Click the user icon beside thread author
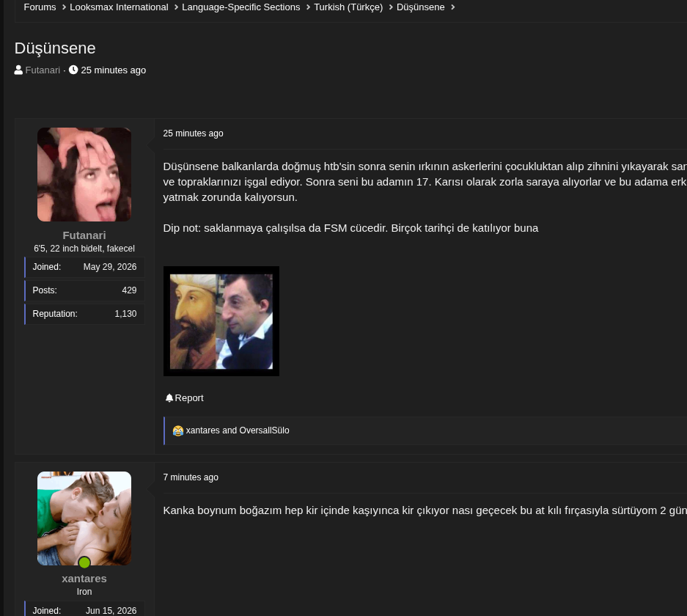 pyautogui.click(x=18, y=70)
